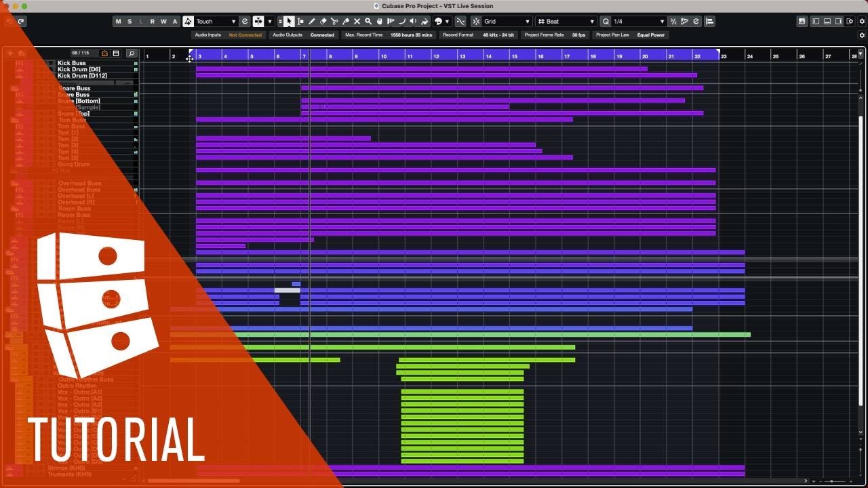868x488 pixels.
Task: Click the Iterative Quantize icon
Action: [x=673, y=22]
